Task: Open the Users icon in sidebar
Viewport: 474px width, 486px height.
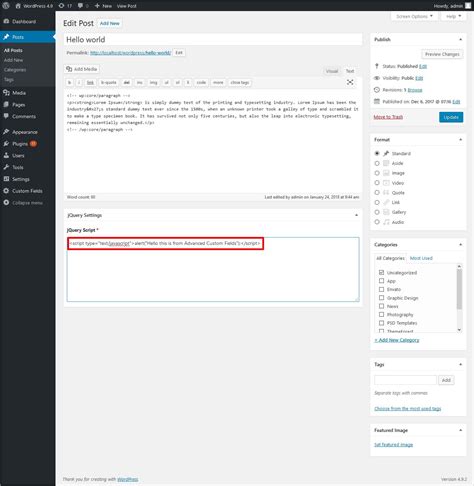Action: 6,155
